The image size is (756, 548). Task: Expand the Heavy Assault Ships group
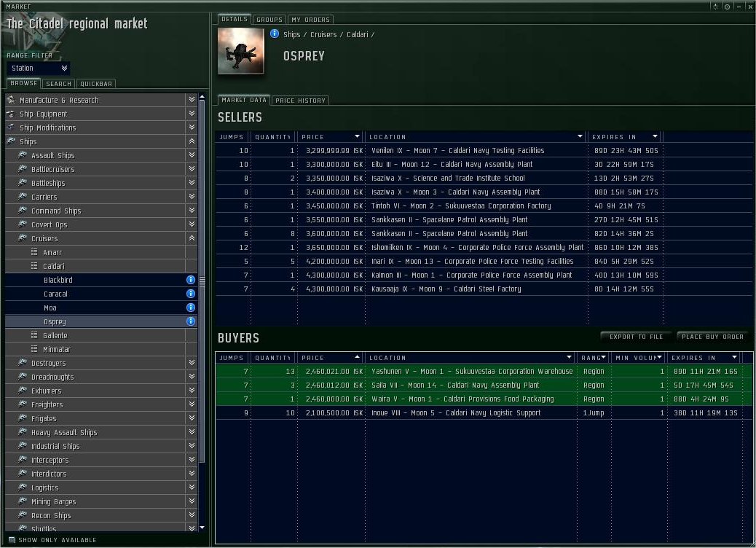[x=192, y=432]
